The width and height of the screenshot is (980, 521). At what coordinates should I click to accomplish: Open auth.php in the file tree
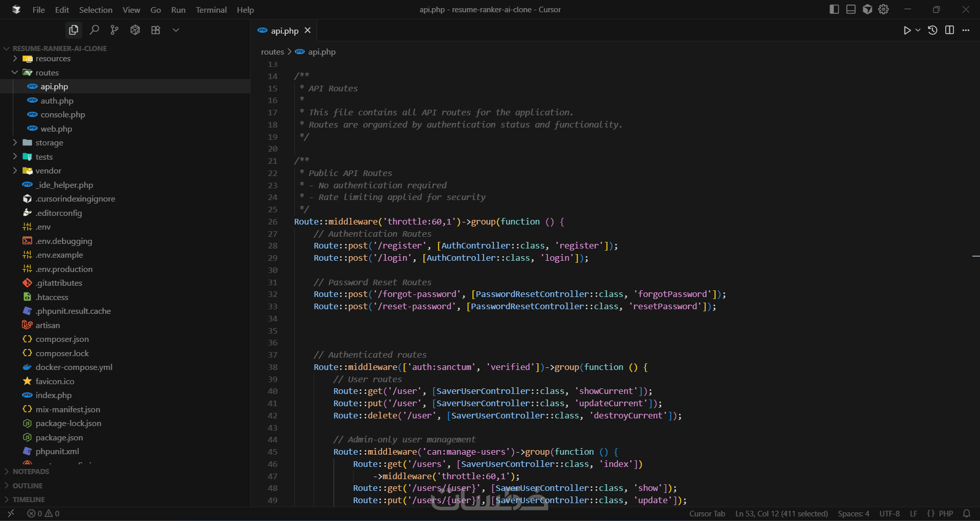pos(57,101)
